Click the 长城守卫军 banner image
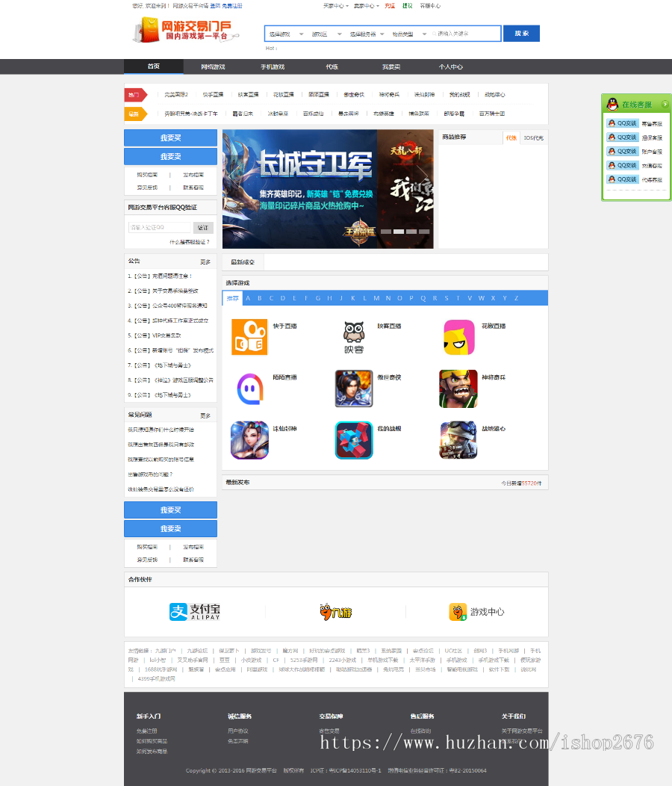The image size is (672, 786). [299, 189]
